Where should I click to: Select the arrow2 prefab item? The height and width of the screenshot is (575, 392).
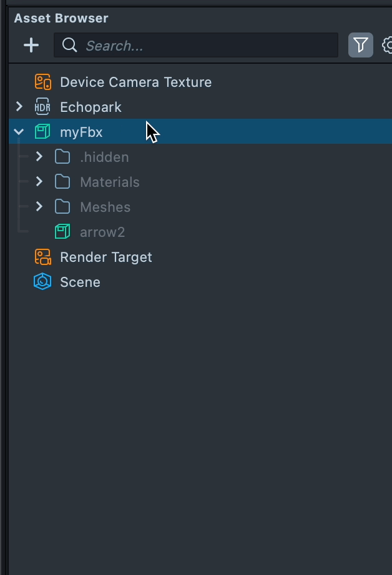tap(102, 232)
